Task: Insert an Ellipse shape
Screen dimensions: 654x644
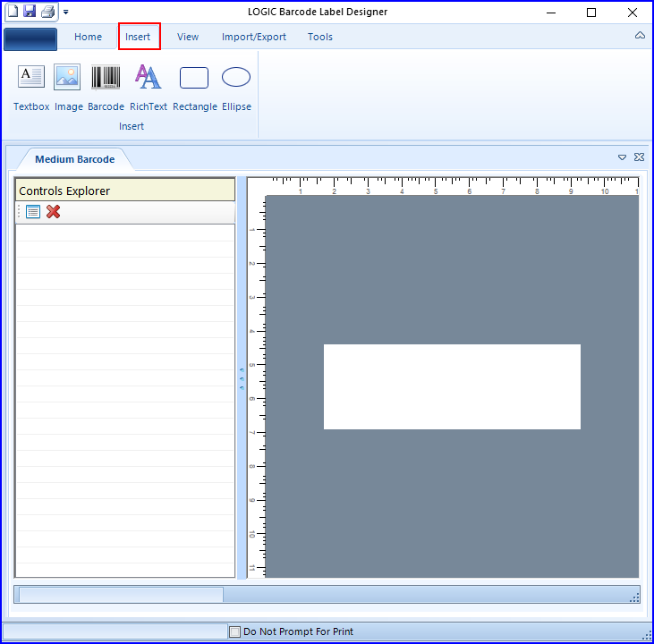Action: pos(236,88)
